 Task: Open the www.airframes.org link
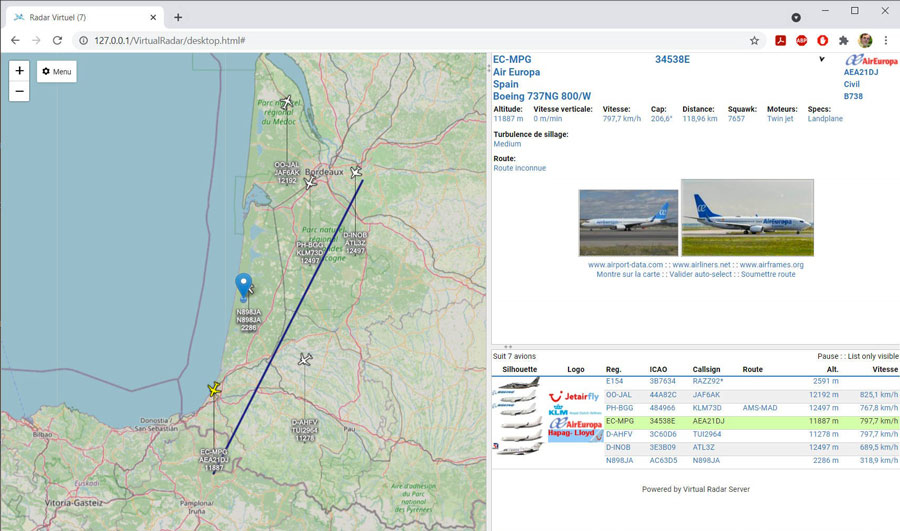coord(771,265)
